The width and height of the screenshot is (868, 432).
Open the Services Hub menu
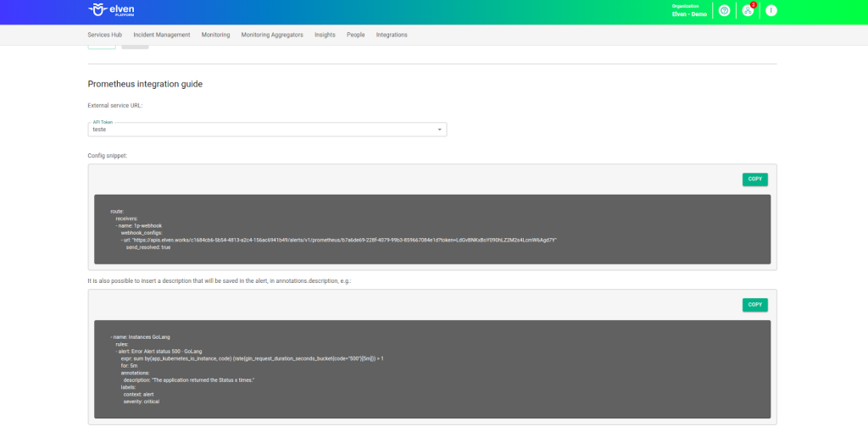104,34
